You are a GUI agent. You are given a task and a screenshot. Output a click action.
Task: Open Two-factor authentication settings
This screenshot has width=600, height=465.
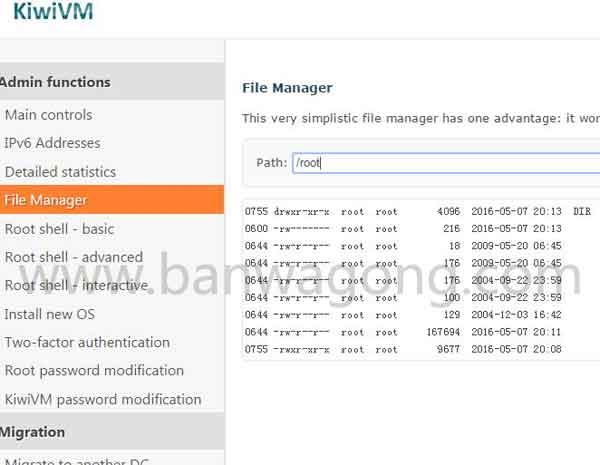87,343
